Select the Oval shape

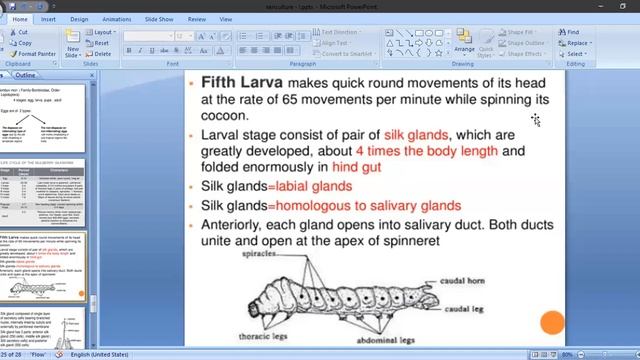pos(429,33)
